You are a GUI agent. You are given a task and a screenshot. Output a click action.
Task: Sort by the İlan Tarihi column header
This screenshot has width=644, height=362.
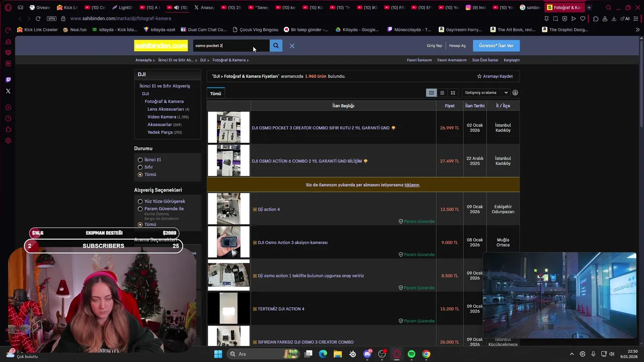474,106
